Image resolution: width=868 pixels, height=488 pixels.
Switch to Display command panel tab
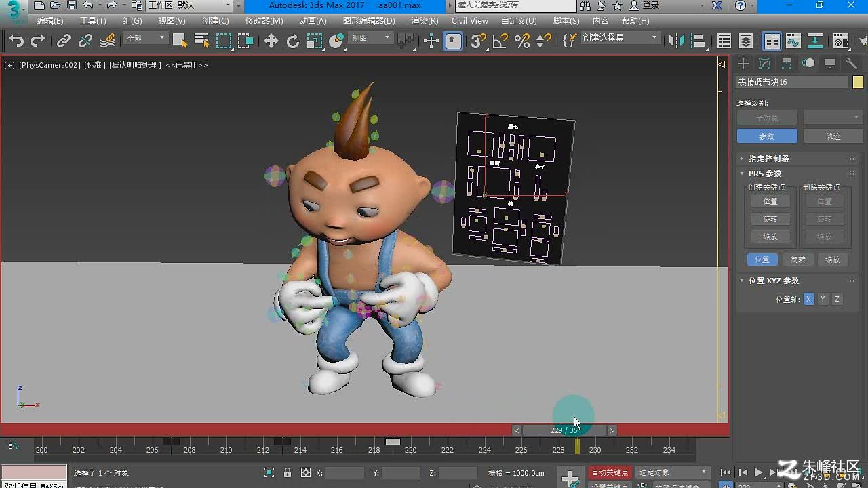tap(829, 64)
